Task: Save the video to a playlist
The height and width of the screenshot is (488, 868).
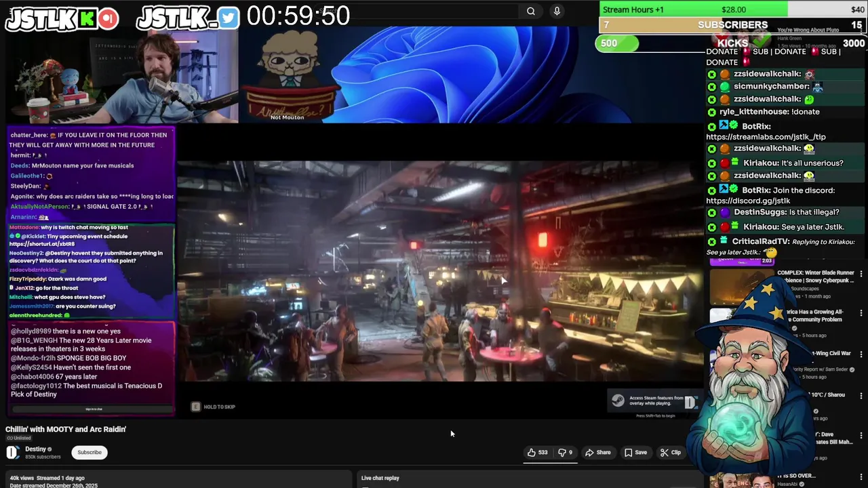Action: (x=635, y=452)
